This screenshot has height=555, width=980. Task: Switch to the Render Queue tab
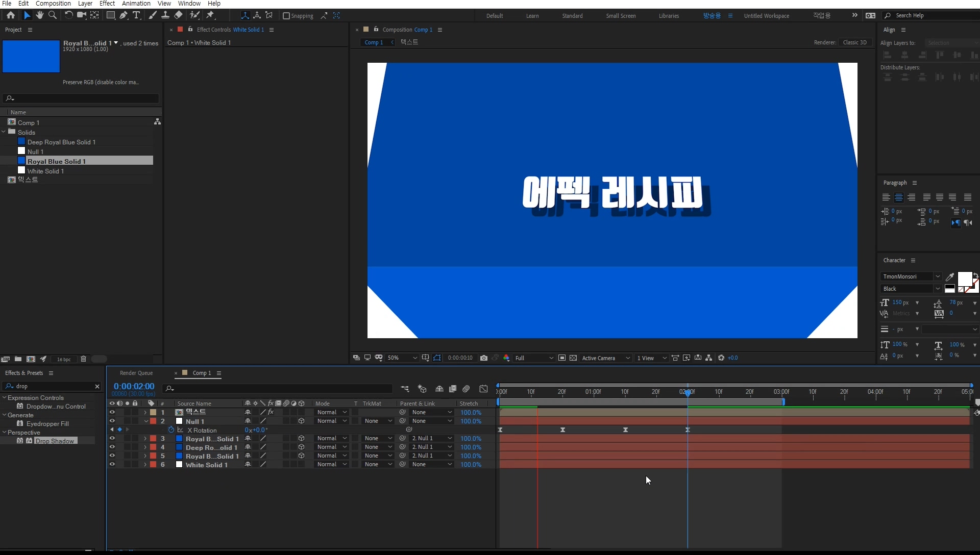[136, 373]
